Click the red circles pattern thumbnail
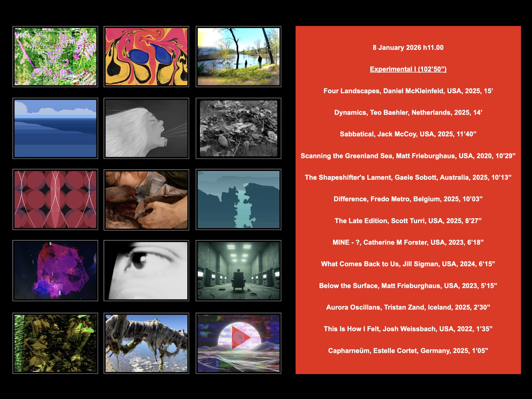The image size is (532, 399). point(55,199)
